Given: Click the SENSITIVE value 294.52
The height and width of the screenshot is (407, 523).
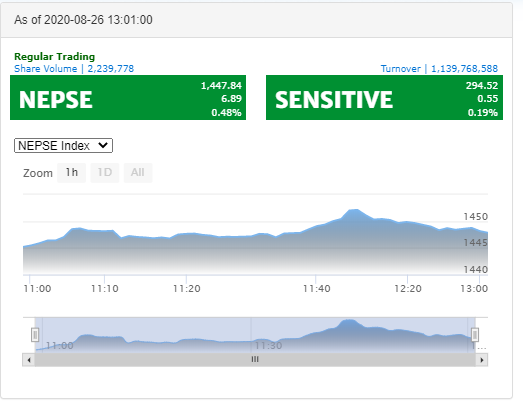Looking at the screenshot, I should (x=482, y=85).
